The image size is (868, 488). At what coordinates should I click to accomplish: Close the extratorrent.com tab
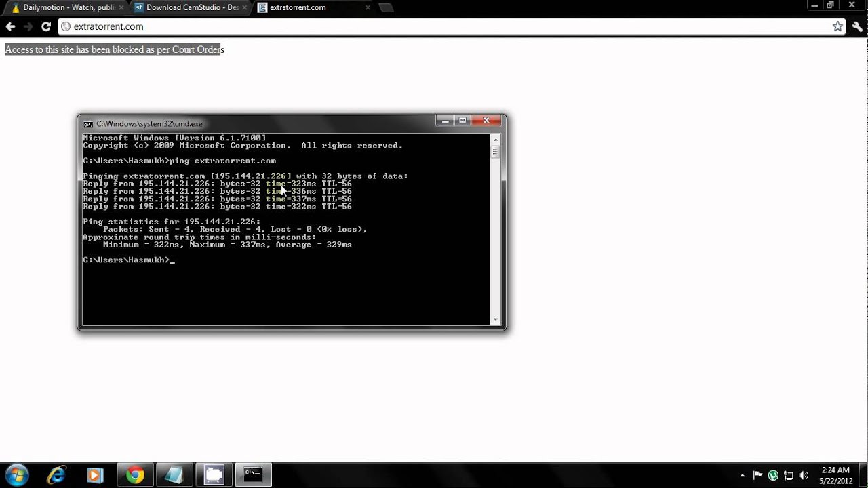coord(368,7)
